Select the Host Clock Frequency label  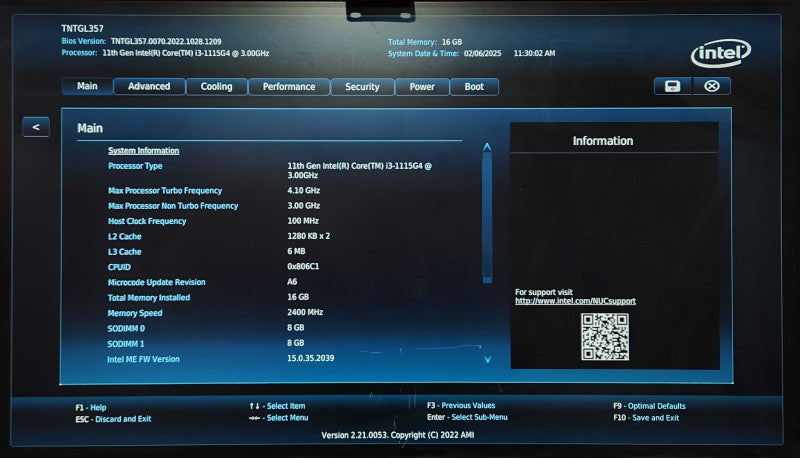point(147,221)
